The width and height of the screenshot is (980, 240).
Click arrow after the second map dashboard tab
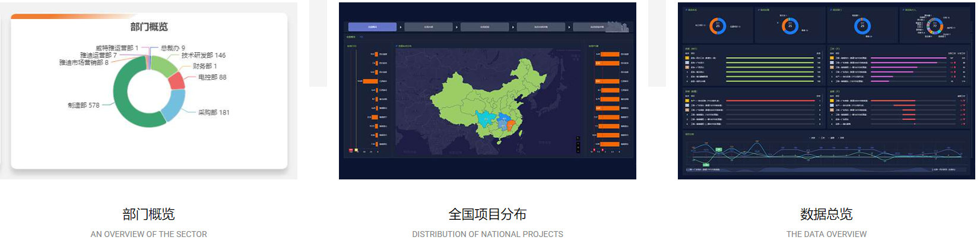(x=456, y=27)
